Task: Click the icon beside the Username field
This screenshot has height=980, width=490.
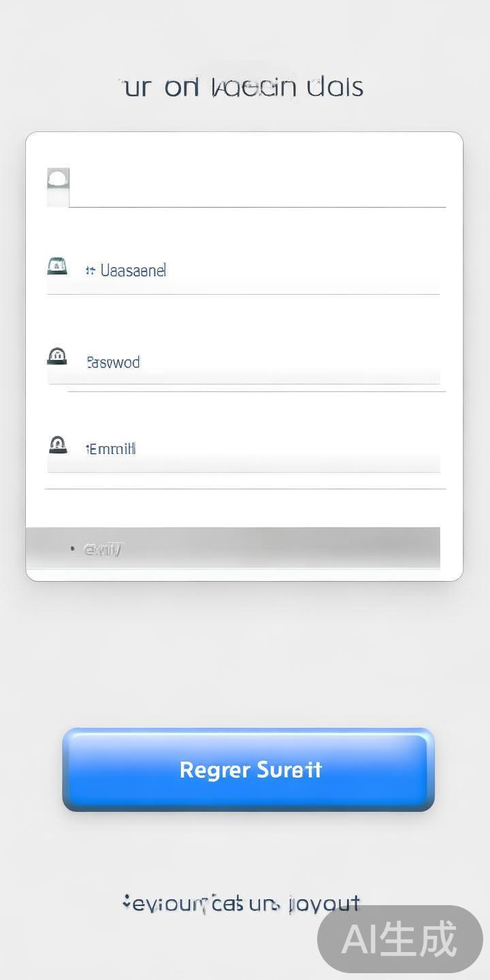Action: (x=57, y=266)
